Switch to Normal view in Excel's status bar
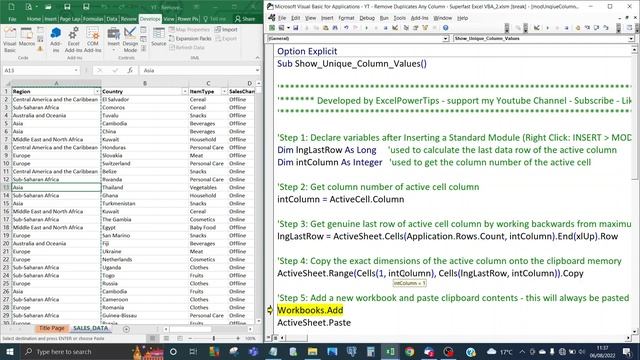The image size is (640, 360). (x=152, y=338)
